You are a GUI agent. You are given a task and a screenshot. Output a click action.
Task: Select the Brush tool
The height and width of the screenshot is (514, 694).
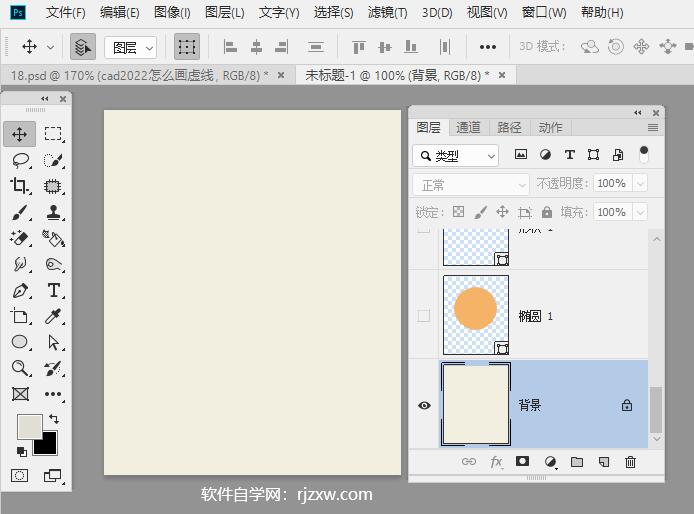point(20,212)
